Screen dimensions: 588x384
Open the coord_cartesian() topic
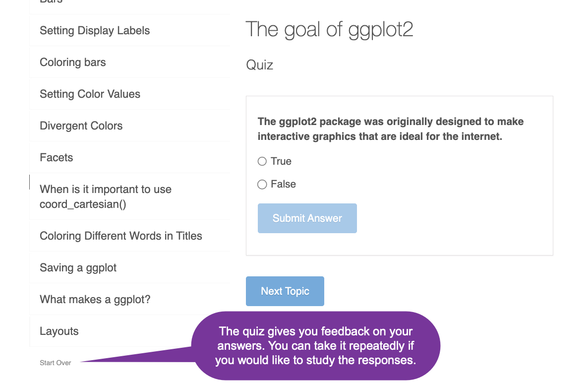tap(105, 196)
